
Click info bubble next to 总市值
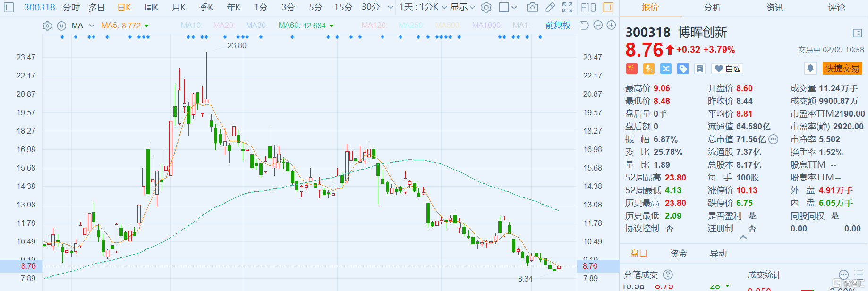pyautogui.click(x=773, y=139)
